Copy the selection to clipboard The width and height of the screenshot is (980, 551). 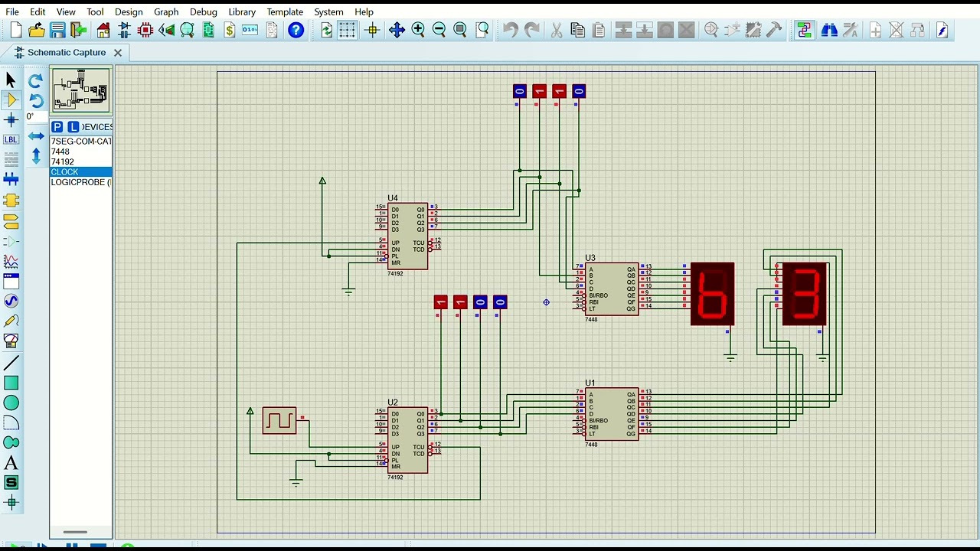click(x=577, y=30)
